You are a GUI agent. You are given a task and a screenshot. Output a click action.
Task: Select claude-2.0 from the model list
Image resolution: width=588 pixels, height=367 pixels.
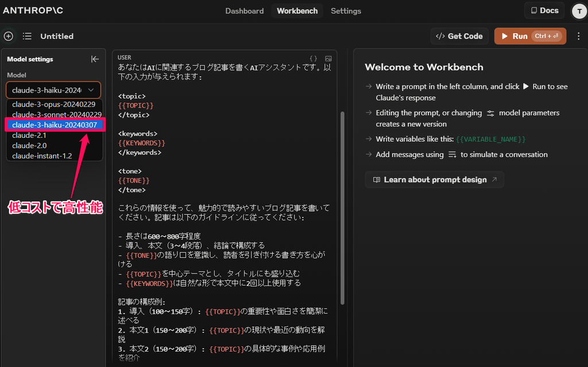(x=55, y=146)
